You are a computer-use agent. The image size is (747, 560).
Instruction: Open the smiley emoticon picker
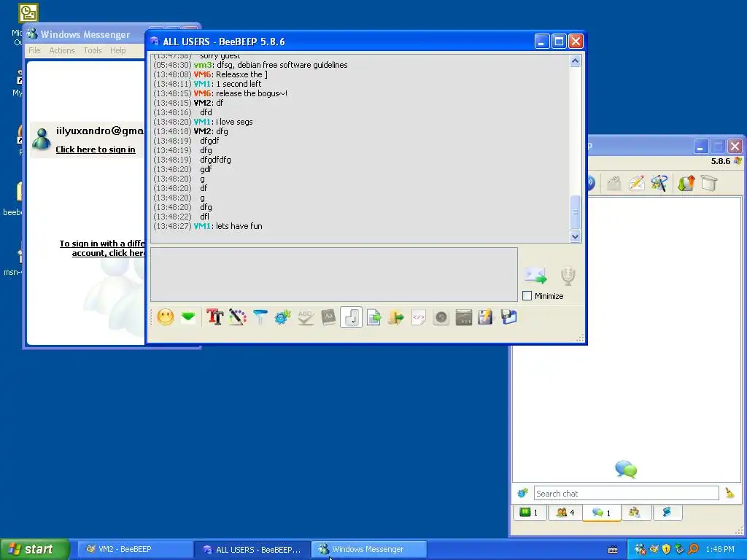click(x=166, y=317)
